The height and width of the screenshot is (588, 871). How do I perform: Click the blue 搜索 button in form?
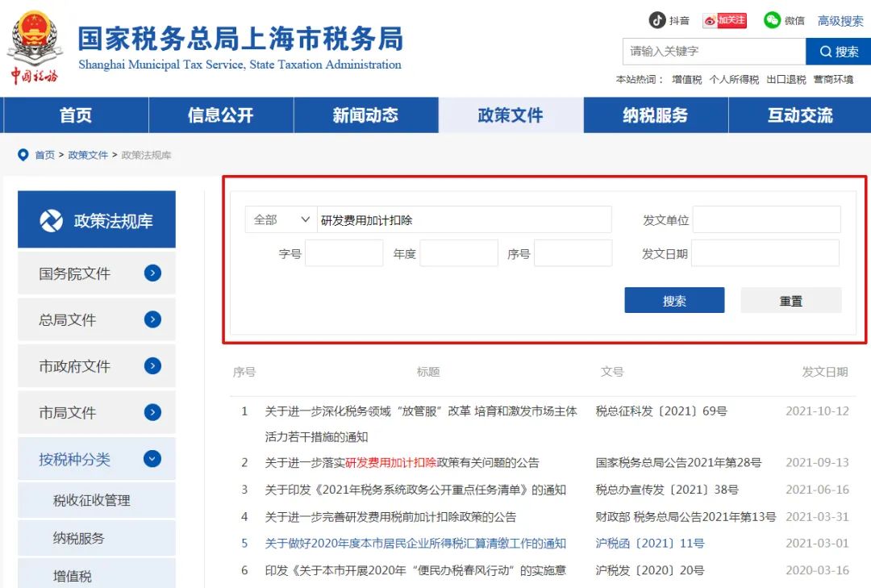pos(674,300)
